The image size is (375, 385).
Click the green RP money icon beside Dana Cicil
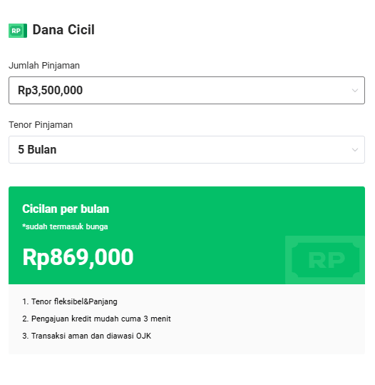point(18,31)
